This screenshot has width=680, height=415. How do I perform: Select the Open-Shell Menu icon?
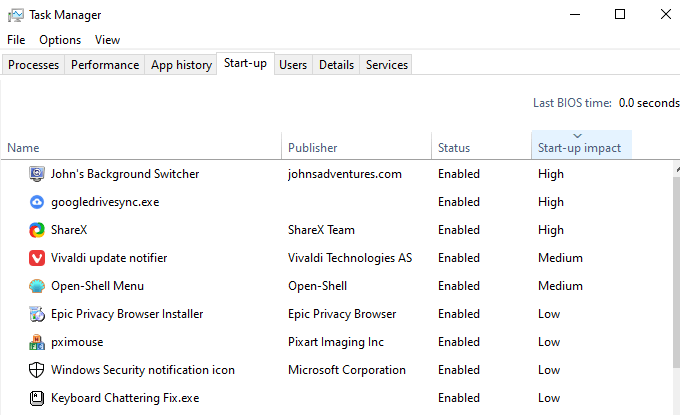coord(36,286)
